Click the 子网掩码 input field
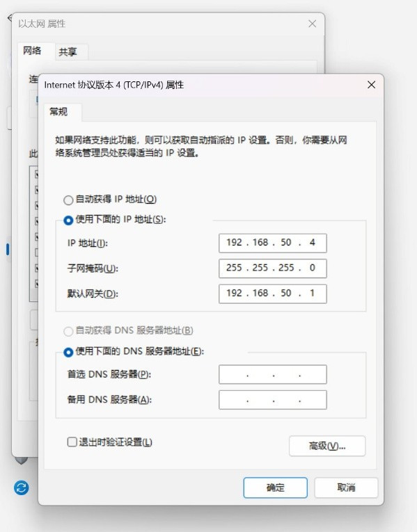 pos(273,268)
